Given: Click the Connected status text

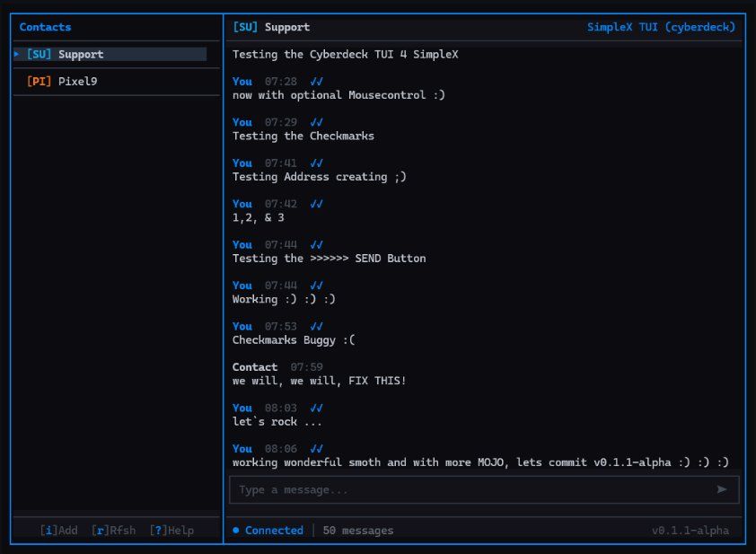Looking at the screenshot, I should click(275, 531).
